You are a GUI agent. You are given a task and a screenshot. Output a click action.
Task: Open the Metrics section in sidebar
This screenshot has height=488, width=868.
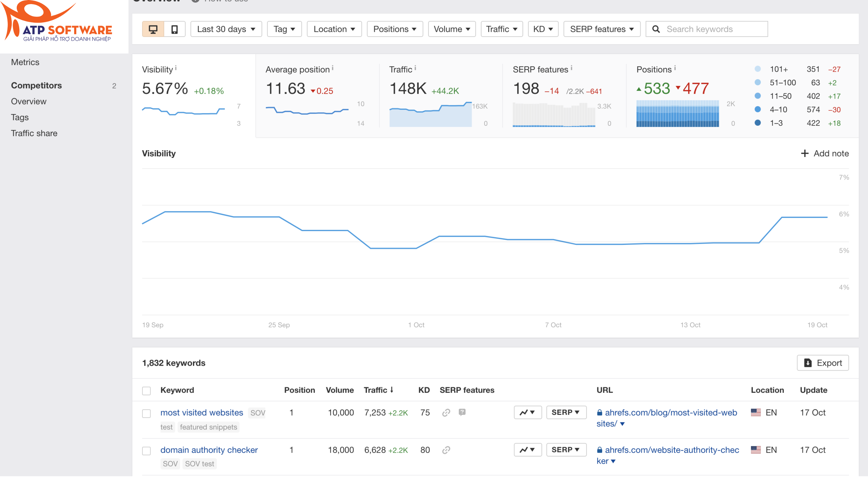[25, 62]
